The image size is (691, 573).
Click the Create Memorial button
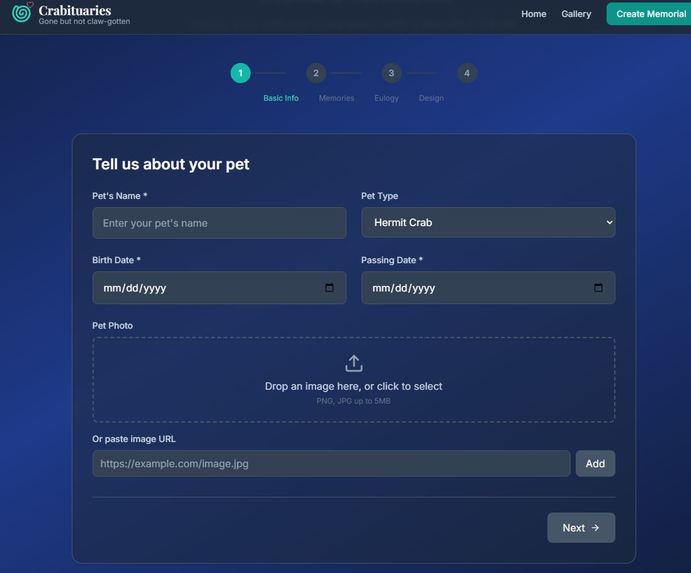pyautogui.click(x=649, y=14)
